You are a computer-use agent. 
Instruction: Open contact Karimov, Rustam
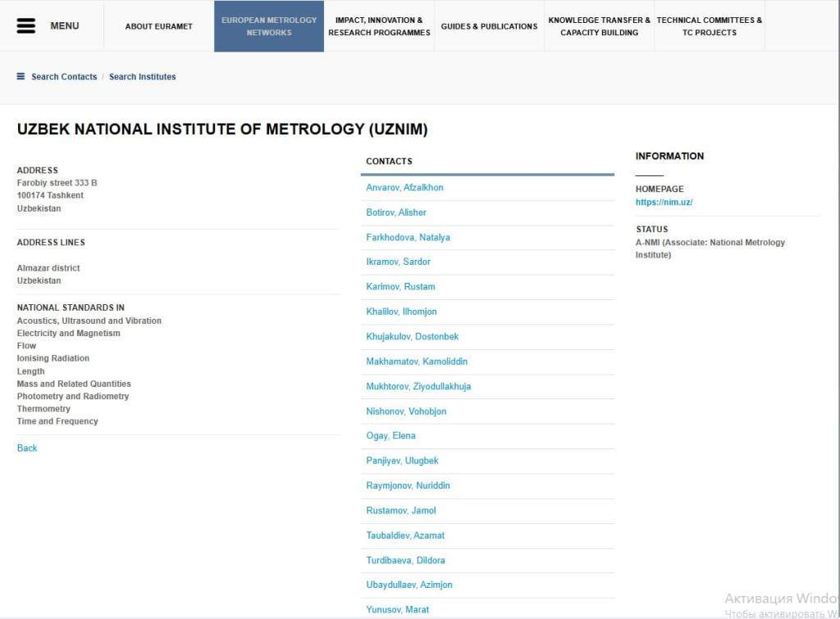point(400,287)
